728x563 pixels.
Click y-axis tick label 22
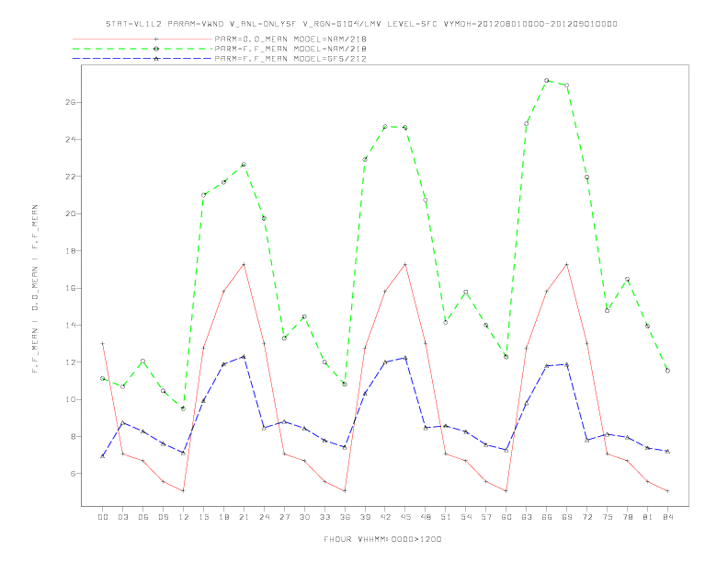(71, 177)
